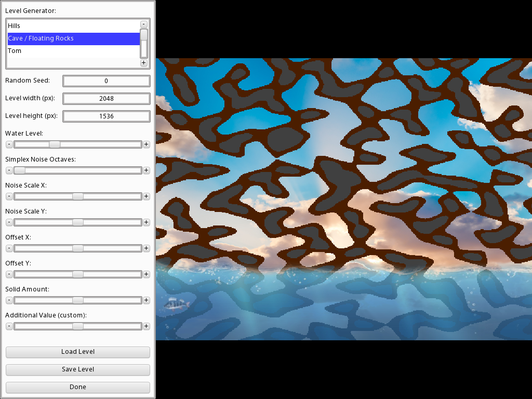
Task: Select Hills level generator
Action: pos(73,26)
